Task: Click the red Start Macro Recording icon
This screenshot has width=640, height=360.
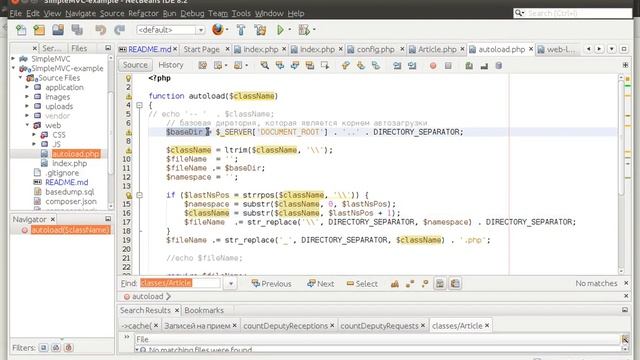Action: [x=433, y=65]
